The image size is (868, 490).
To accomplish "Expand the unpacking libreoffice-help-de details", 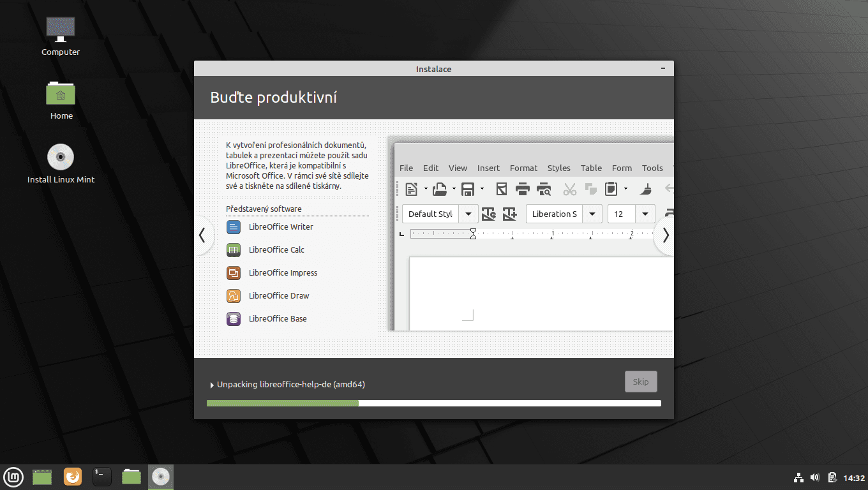I will pyautogui.click(x=211, y=384).
